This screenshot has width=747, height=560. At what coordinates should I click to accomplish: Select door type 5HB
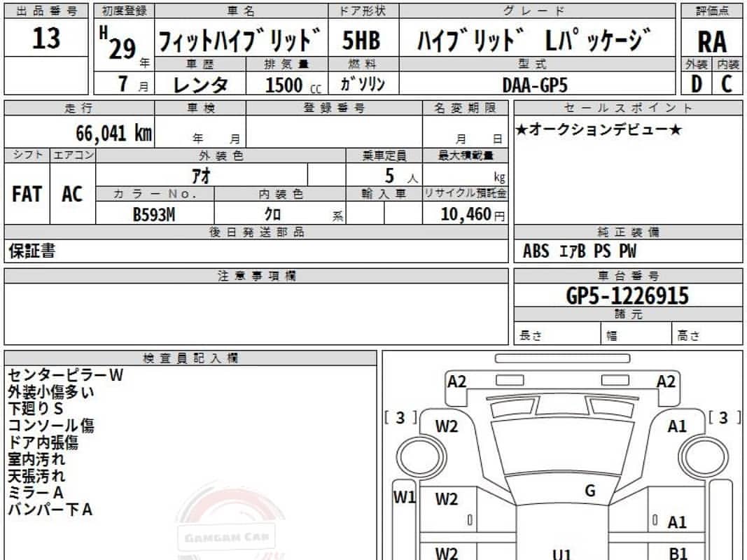(361, 40)
